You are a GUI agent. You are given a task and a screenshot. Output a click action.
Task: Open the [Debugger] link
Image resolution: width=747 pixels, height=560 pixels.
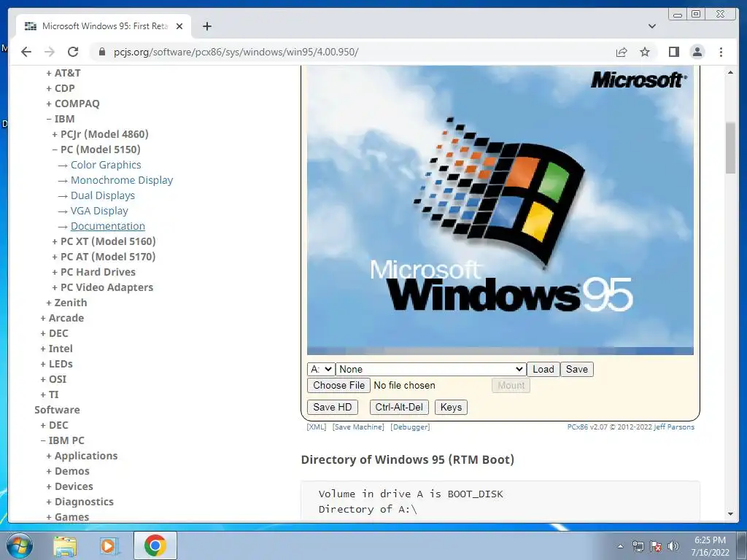pyautogui.click(x=410, y=427)
